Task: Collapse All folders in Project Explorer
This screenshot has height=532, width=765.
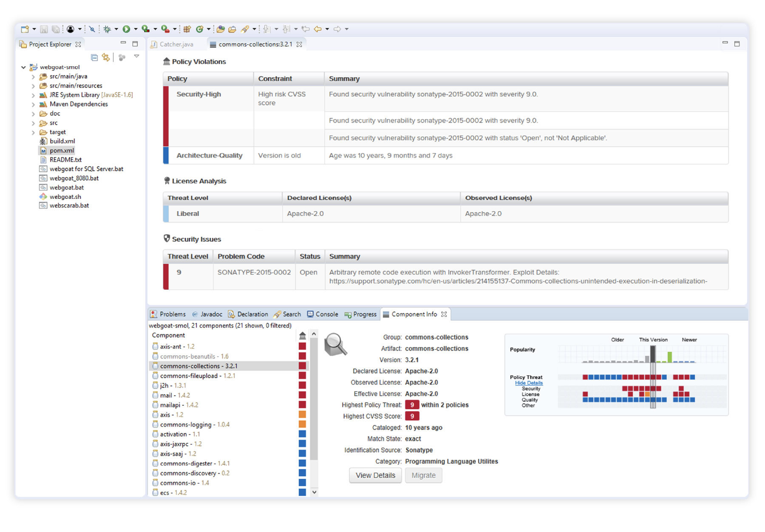Action: 94,57
